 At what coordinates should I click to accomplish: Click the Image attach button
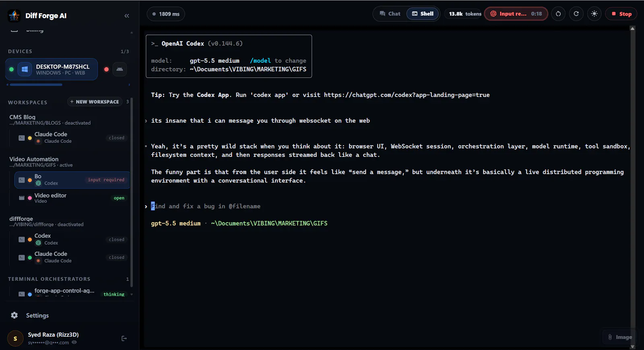[x=620, y=337]
